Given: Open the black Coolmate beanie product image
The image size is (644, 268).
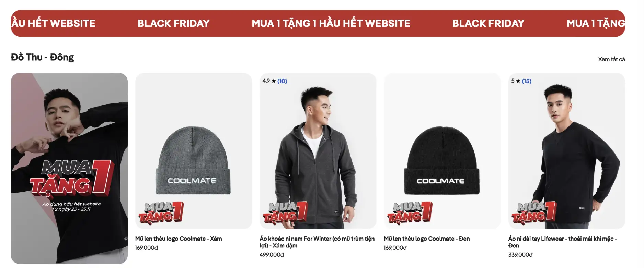Looking at the screenshot, I should click(x=442, y=151).
